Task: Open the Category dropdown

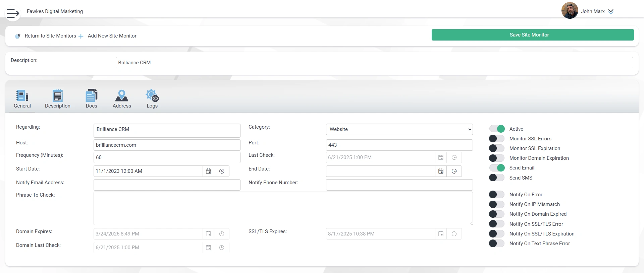Action: point(399,129)
